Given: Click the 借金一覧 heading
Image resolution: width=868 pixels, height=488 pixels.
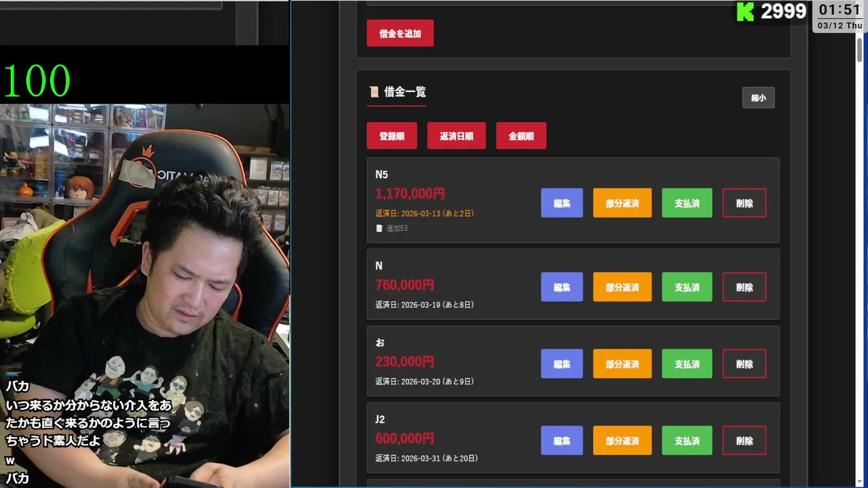Looking at the screenshot, I should click(x=405, y=91).
